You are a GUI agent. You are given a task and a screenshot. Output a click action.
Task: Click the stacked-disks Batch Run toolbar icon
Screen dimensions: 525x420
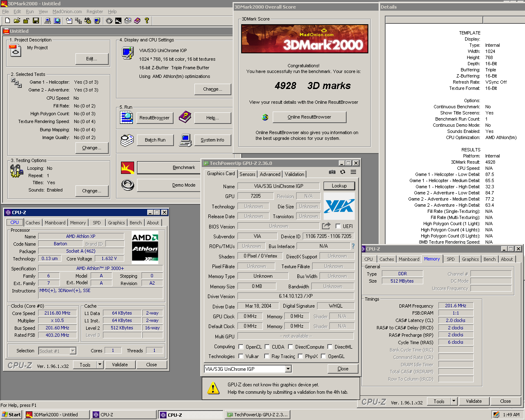click(128, 21)
